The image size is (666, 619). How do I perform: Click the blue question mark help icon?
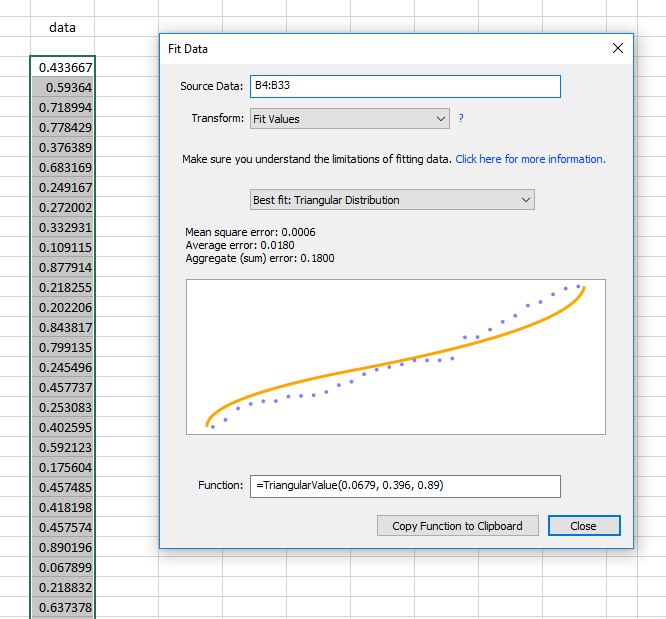(x=461, y=118)
